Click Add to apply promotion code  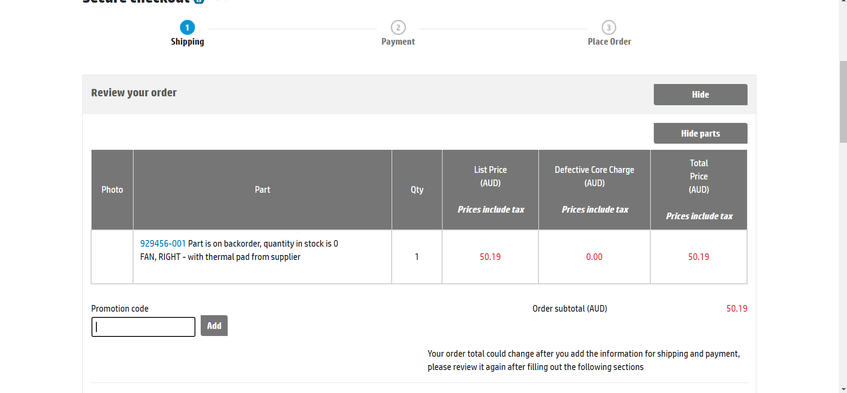coord(214,326)
